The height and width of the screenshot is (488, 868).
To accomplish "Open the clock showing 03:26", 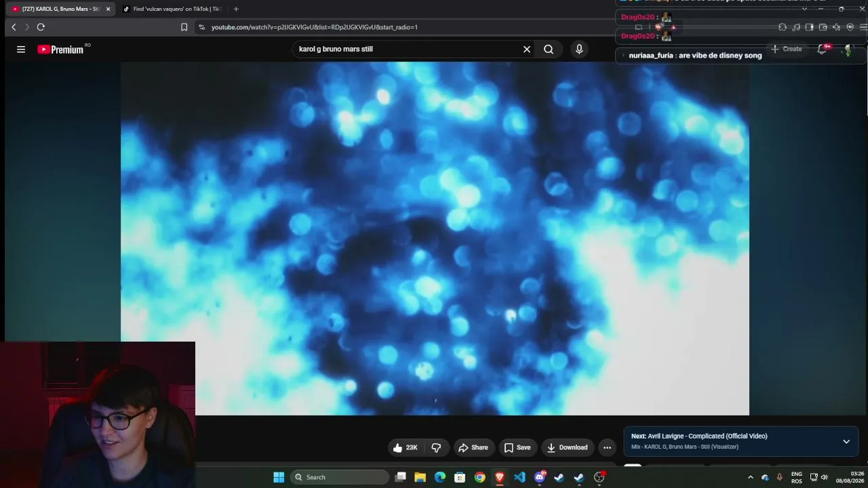I will 851,477.
